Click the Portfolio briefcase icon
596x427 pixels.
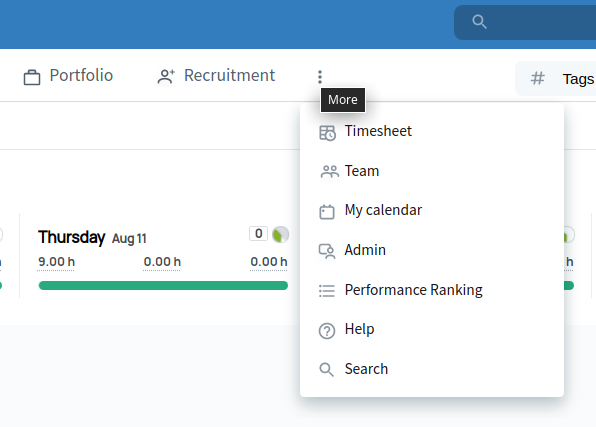[x=32, y=77]
